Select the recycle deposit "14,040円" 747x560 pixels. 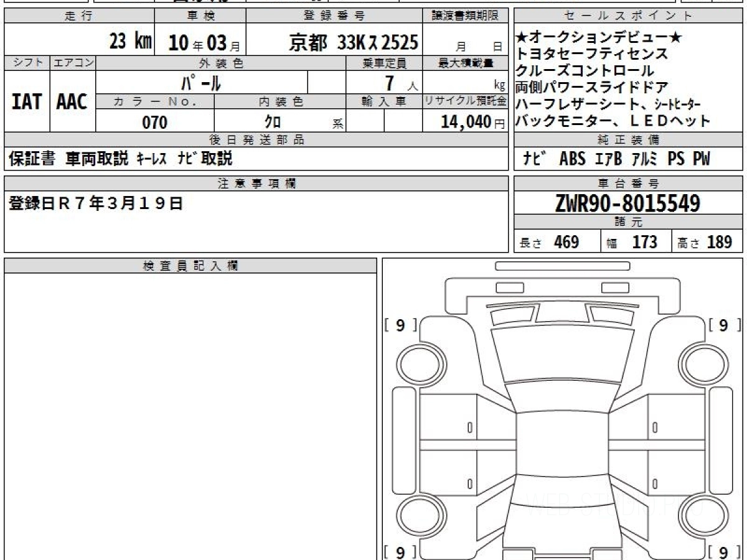(473, 122)
